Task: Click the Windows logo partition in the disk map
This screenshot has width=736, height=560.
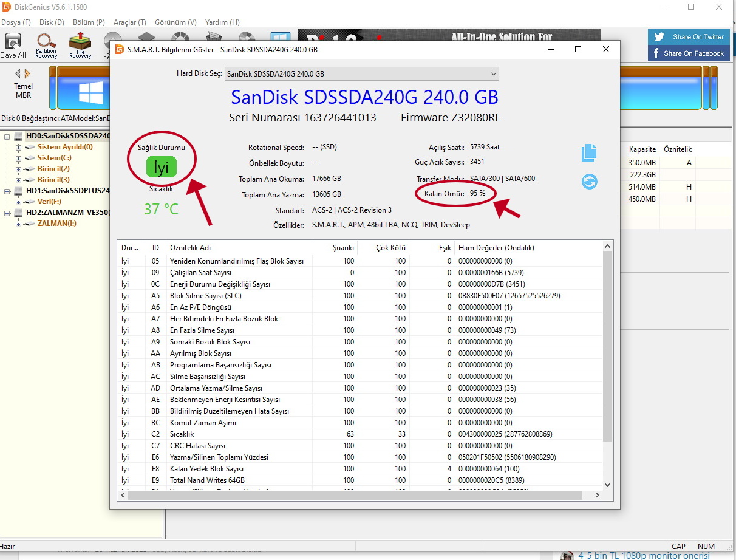Action: click(91, 93)
